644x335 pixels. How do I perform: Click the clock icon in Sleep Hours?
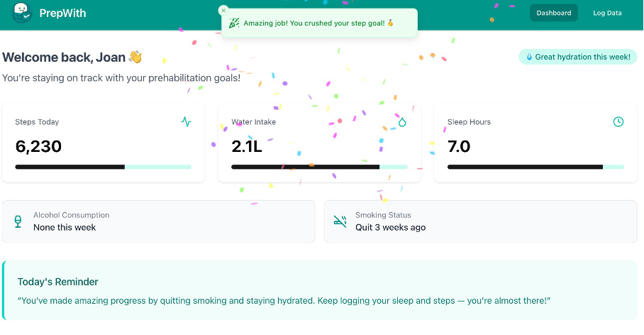click(618, 122)
